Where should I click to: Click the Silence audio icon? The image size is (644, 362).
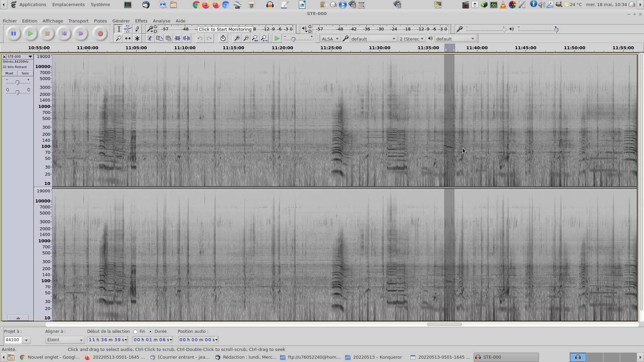point(186,39)
